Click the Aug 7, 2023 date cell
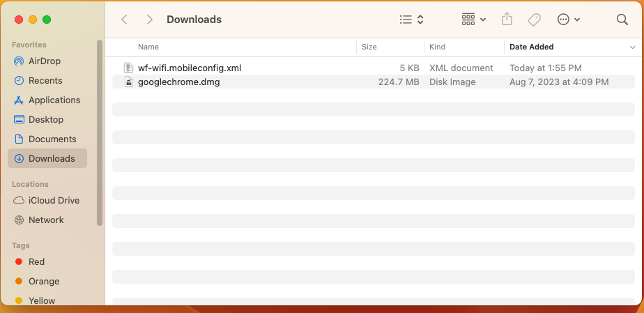This screenshot has height=313, width=644. pyautogui.click(x=559, y=82)
